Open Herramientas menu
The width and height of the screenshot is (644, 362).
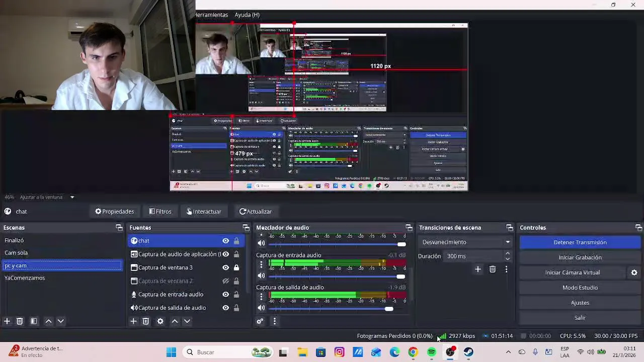point(211,15)
